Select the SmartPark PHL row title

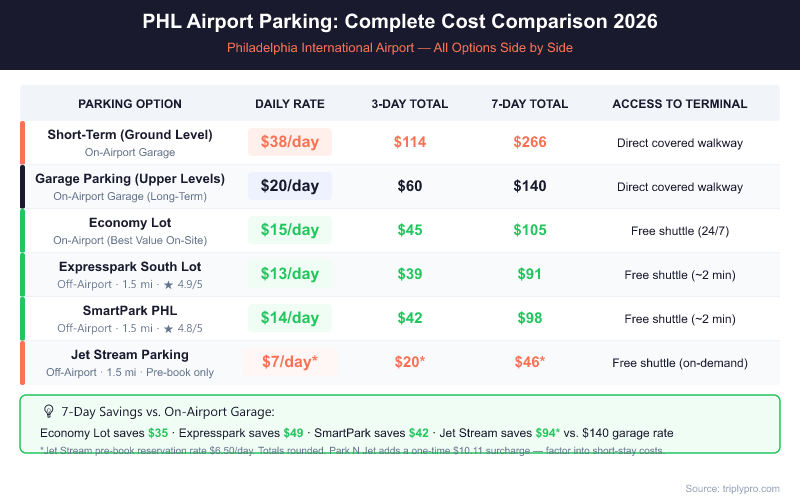[x=130, y=311]
